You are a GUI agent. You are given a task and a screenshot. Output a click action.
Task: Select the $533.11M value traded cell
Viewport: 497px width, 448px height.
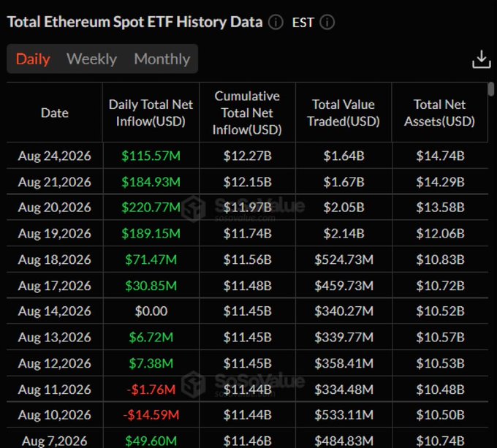tap(344, 414)
